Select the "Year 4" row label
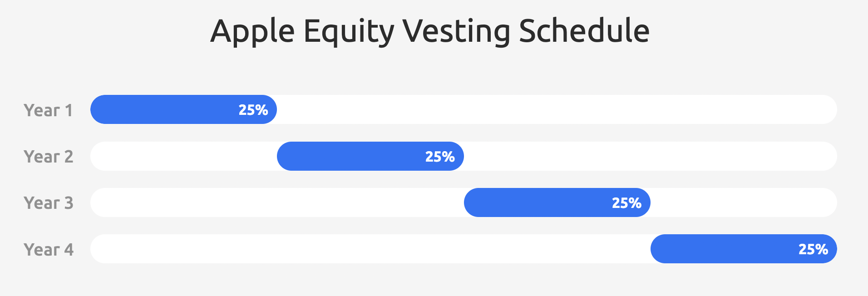 (48, 250)
